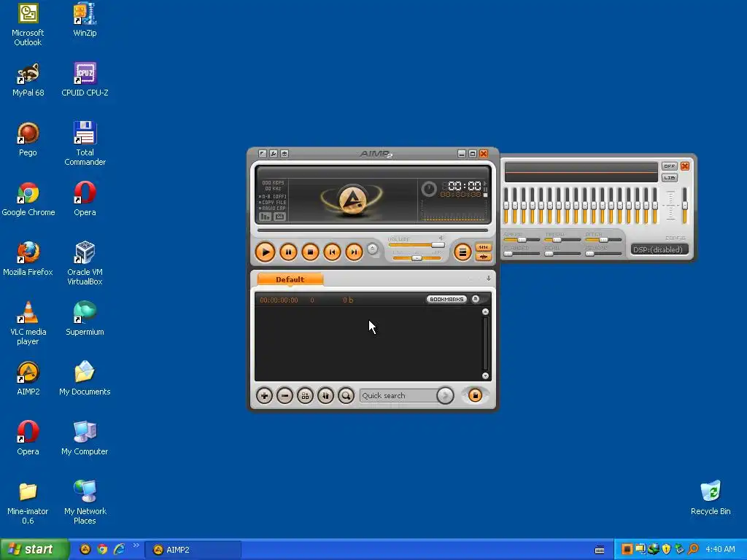The height and width of the screenshot is (560, 747).
Task: Select the MyPal 68 desktop icon
Action: point(28,79)
